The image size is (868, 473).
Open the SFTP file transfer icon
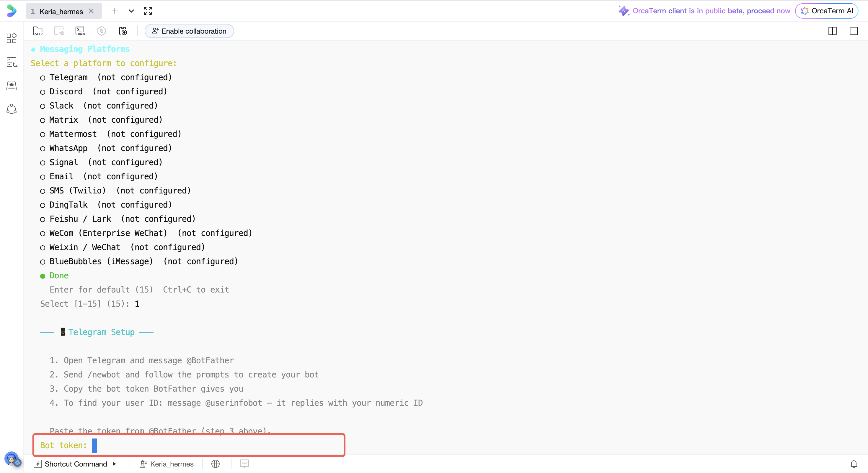point(38,31)
